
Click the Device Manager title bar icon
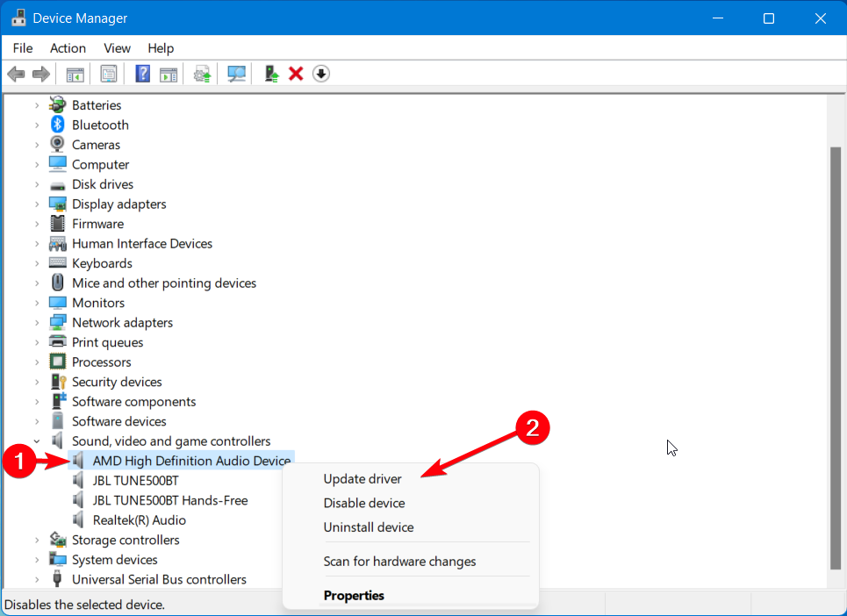click(19, 18)
